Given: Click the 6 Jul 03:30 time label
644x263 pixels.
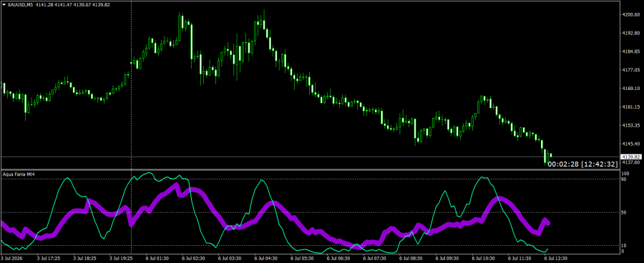Looking at the screenshot, I should pos(229,259).
